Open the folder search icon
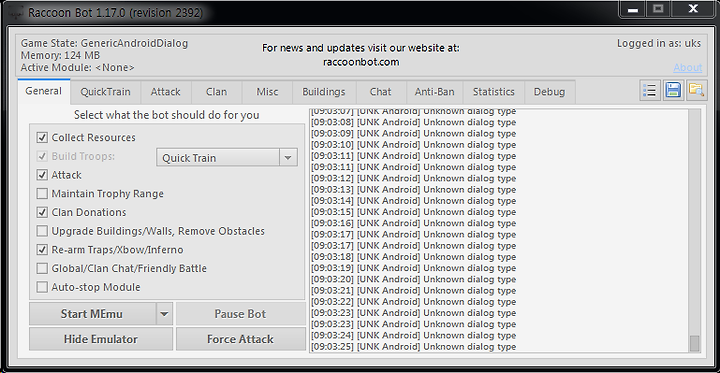720x373 pixels. pos(697,90)
